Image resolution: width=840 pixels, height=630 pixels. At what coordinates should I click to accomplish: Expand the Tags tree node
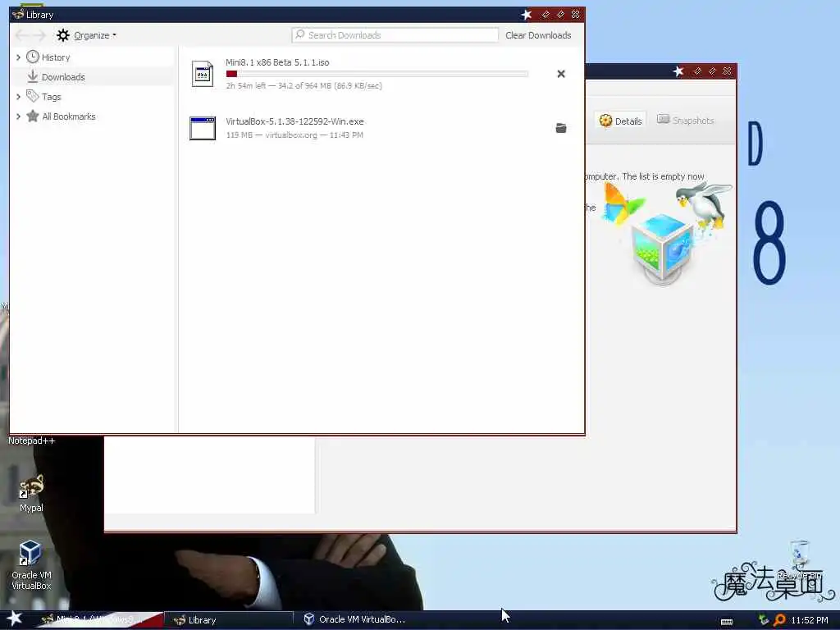tap(18, 97)
